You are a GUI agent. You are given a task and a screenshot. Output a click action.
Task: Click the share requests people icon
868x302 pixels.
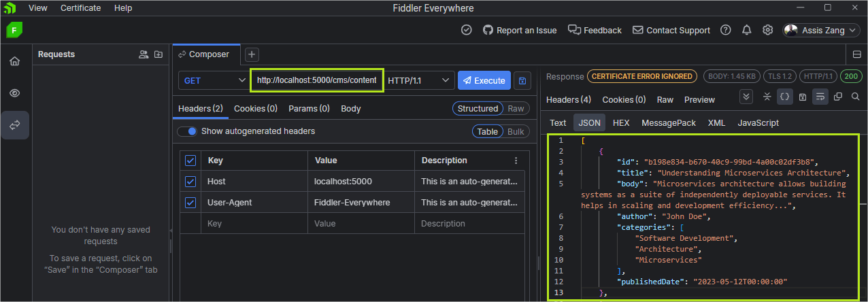point(143,54)
